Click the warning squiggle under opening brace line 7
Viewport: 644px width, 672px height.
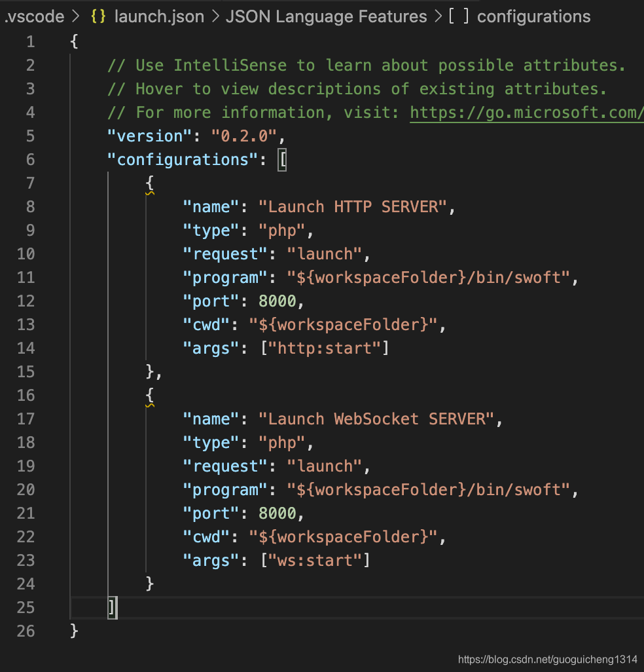pos(149,193)
